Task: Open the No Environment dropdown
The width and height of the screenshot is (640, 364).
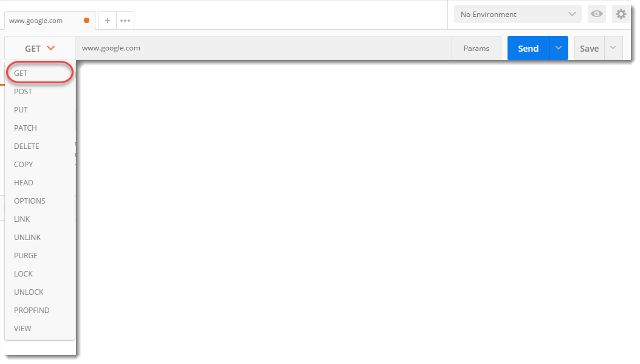Action: coord(518,15)
